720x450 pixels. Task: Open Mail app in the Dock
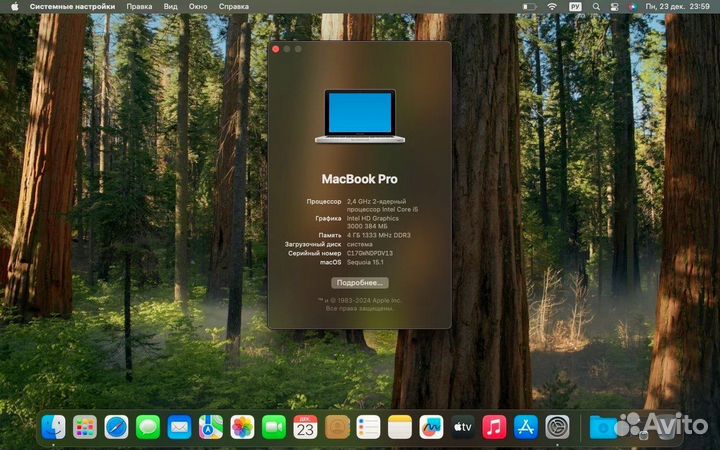179,427
